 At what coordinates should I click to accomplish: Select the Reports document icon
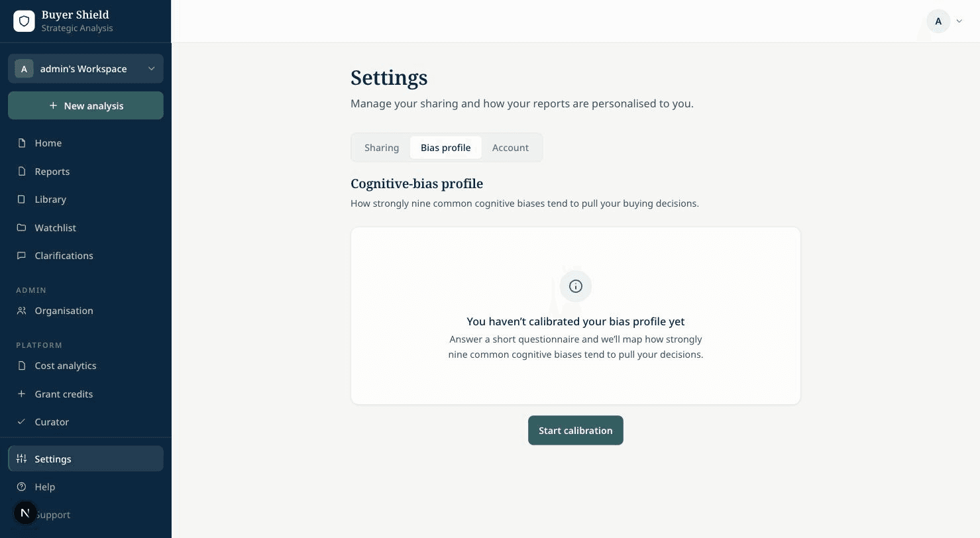tap(22, 172)
